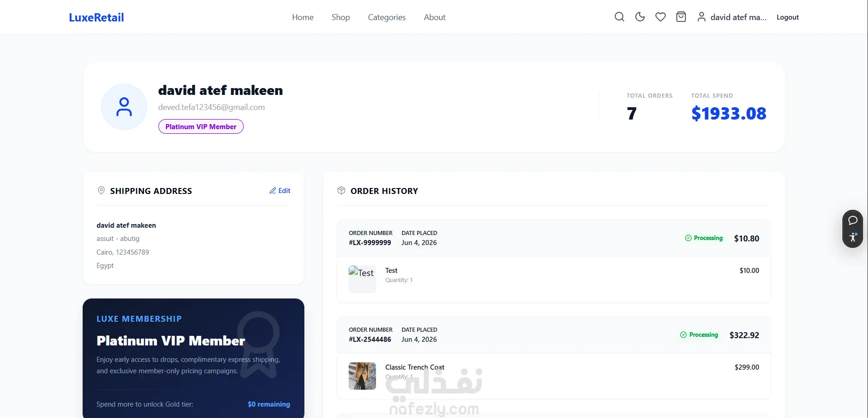The width and height of the screenshot is (868, 418).
Task: Log out using the Logout button
Action: (788, 17)
